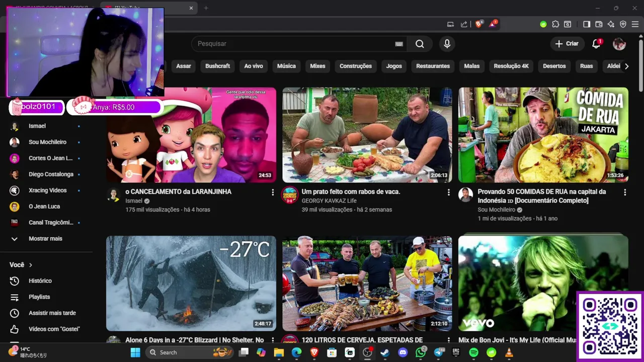The width and height of the screenshot is (644, 362).
Task: Close the YouTube browser tab
Action: tap(191, 8)
